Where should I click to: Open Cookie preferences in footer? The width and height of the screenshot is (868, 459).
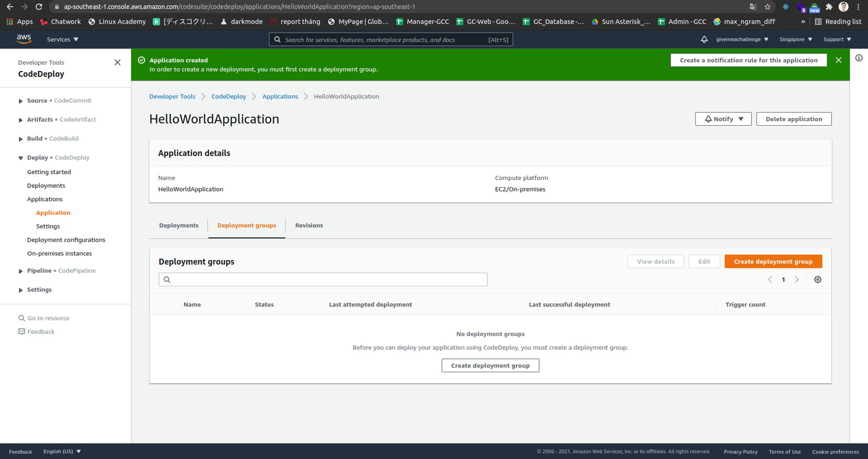[x=835, y=452]
